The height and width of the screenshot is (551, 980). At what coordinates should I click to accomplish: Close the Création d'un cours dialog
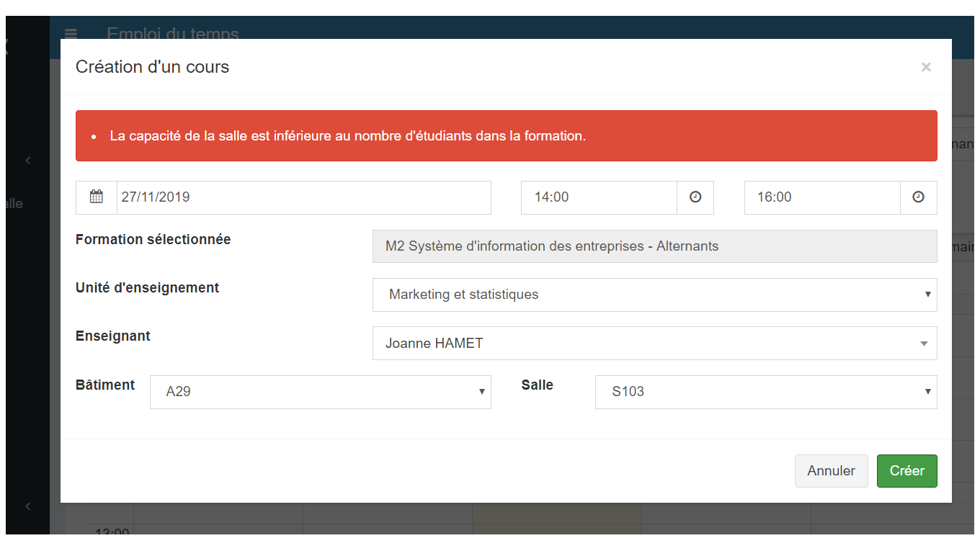[x=926, y=67]
